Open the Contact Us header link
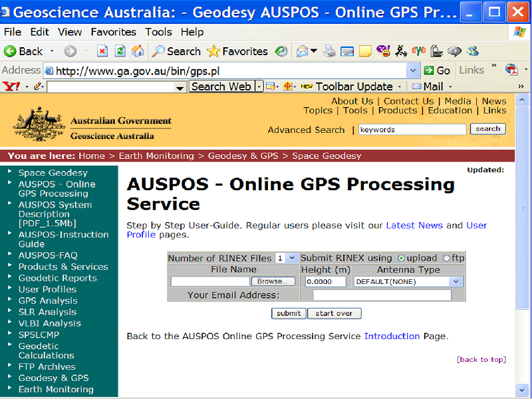Viewport: 532px width, 399px height. pos(408,101)
